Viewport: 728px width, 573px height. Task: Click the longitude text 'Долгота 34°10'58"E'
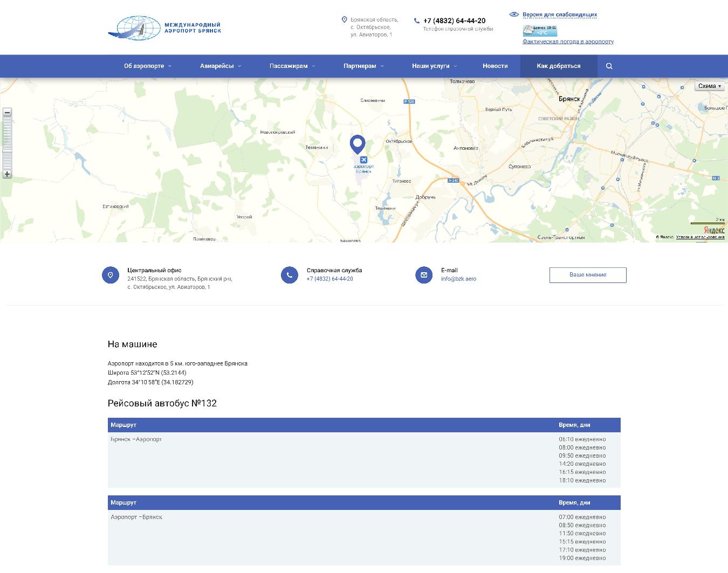coord(134,382)
